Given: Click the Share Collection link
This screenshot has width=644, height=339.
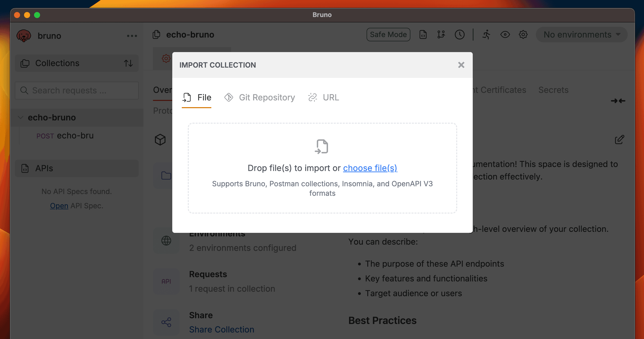Looking at the screenshot, I should point(222,329).
